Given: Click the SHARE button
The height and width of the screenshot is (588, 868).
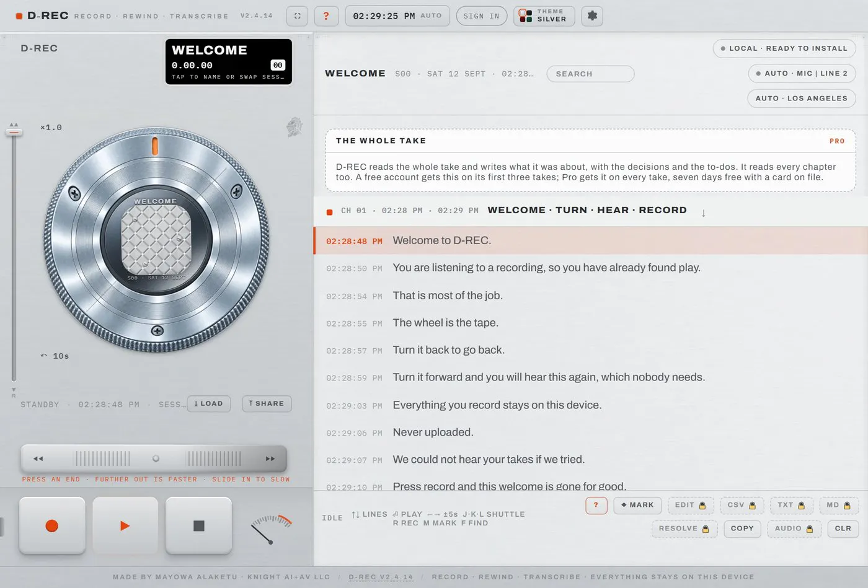Looking at the screenshot, I should tap(267, 404).
